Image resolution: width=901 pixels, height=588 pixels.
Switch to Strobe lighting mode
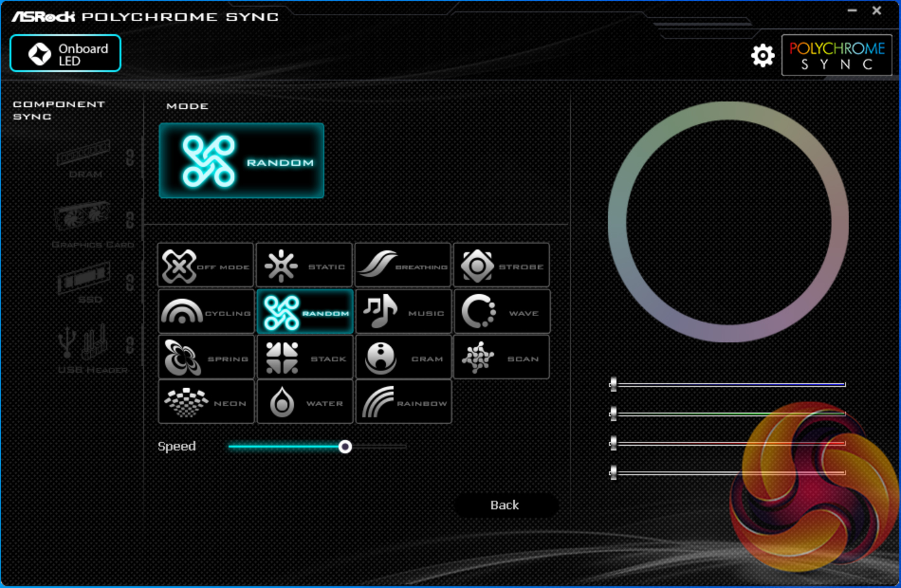point(502,266)
